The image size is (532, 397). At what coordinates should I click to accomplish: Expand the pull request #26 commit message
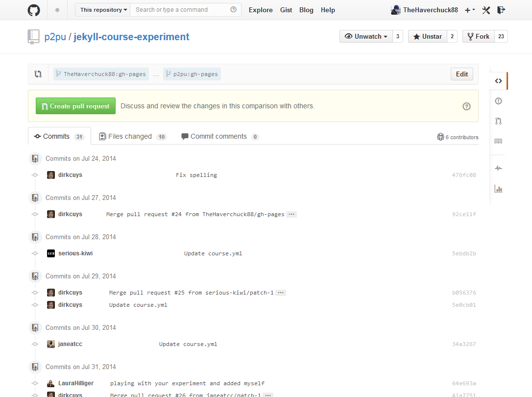click(x=267, y=395)
